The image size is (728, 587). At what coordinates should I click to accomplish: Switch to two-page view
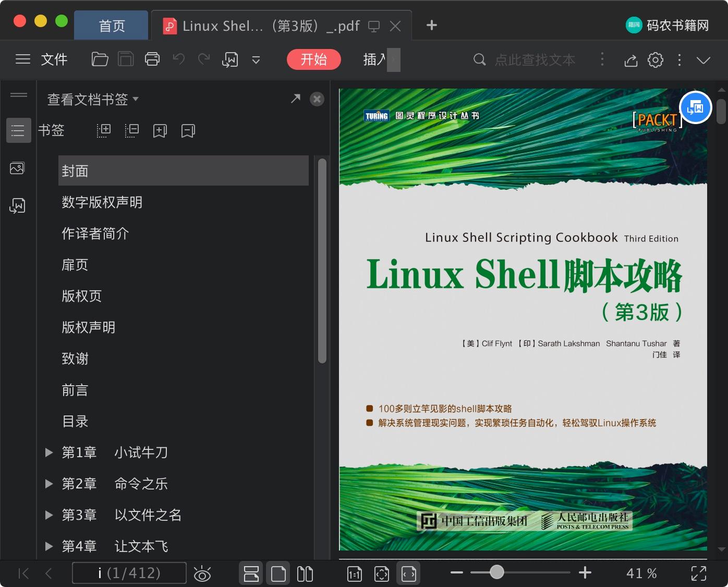(x=305, y=574)
